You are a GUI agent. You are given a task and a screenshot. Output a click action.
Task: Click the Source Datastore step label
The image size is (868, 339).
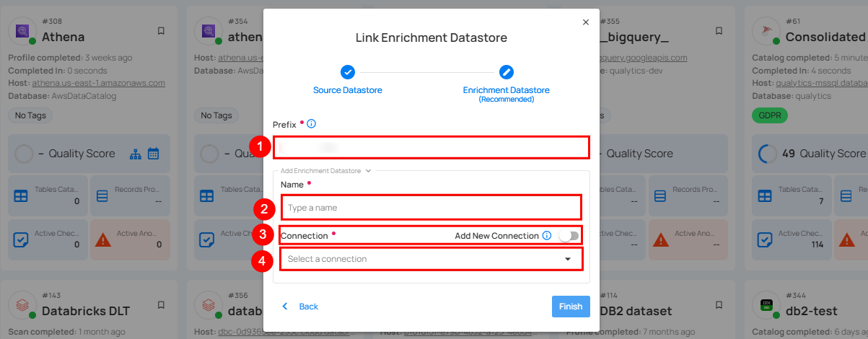tap(348, 90)
